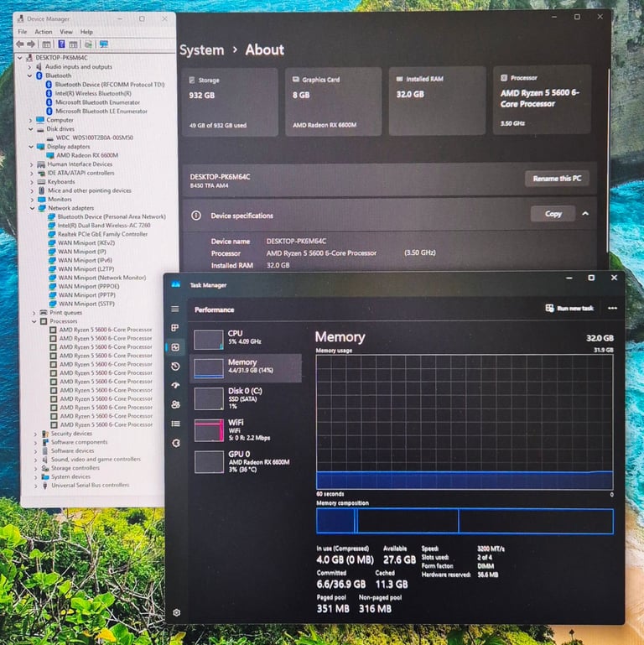The height and width of the screenshot is (645, 644).
Task: Click Forward arrow in Device Manager toolbar
Action: click(x=31, y=44)
